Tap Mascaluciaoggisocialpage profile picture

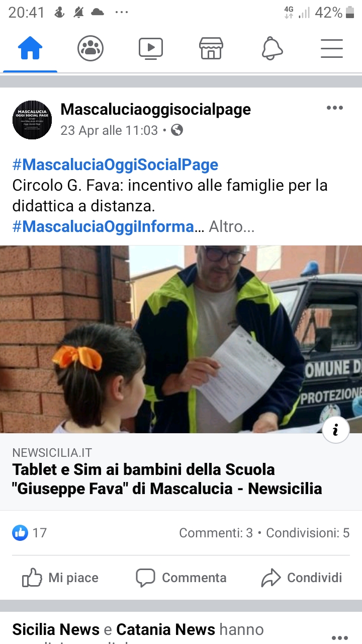(x=32, y=120)
